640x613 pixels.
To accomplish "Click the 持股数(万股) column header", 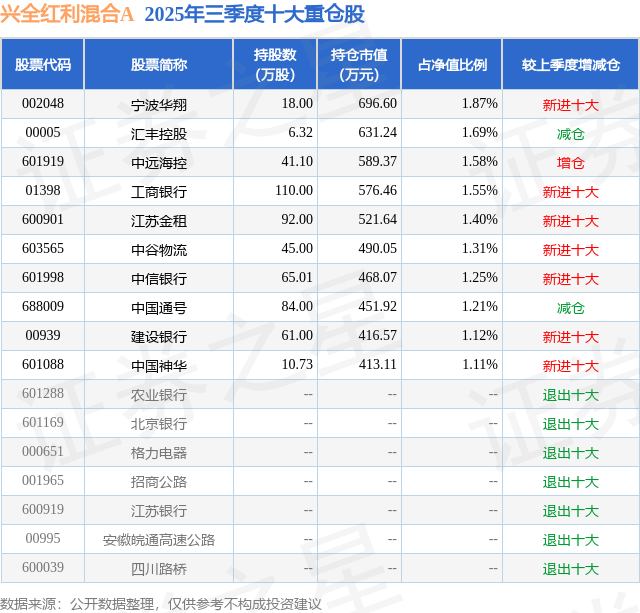I will [275, 64].
